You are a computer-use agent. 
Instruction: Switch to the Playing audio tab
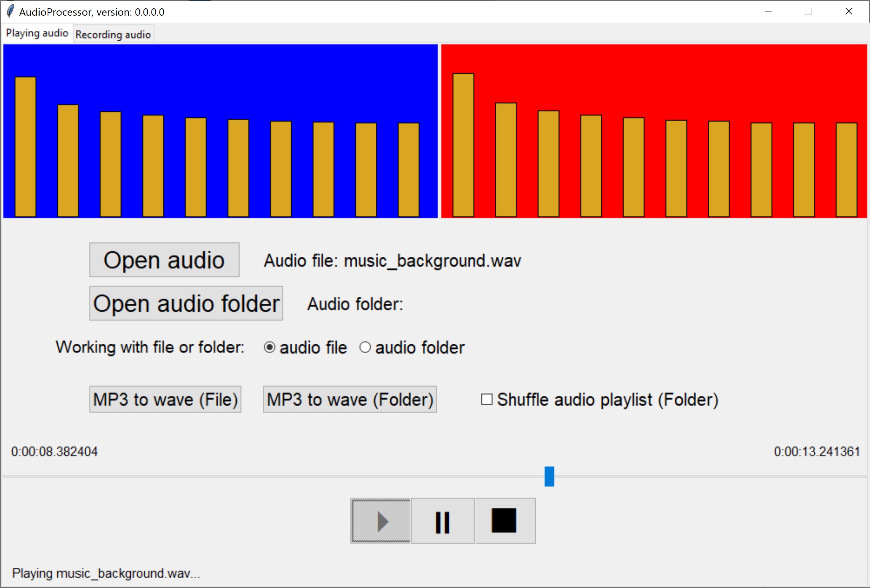point(37,33)
